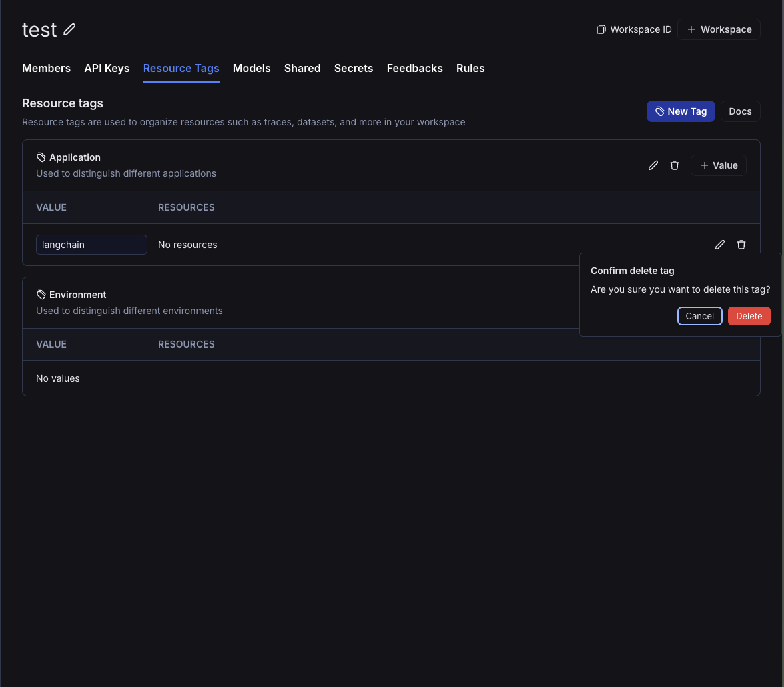This screenshot has height=687, width=784.
Task: Confirm with the red Delete button
Action: tap(749, 316)
